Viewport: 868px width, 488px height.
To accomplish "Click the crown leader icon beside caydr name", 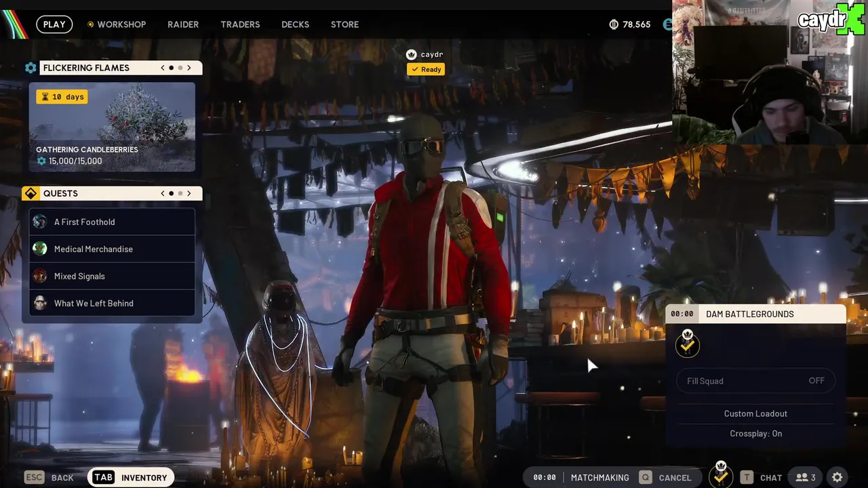I will tap(411, 54).
